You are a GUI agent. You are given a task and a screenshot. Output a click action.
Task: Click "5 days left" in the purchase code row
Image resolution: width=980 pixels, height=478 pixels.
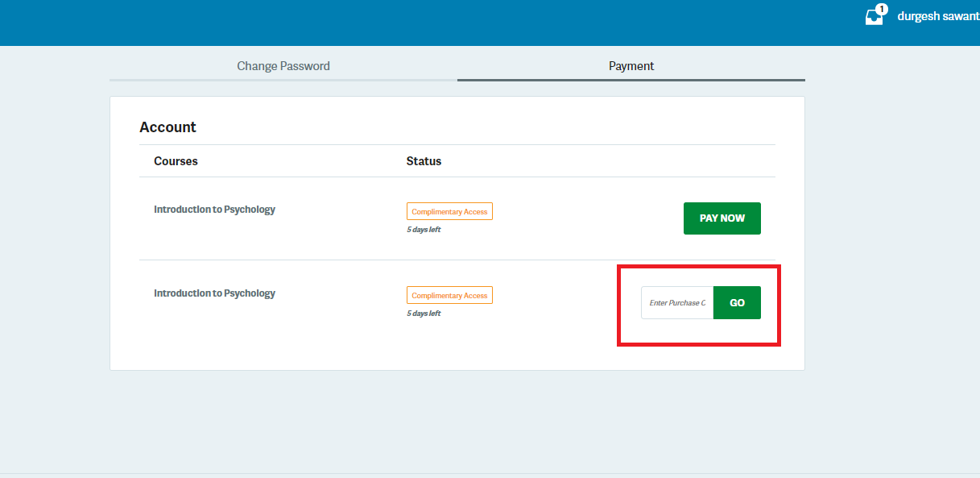(424, 314)
